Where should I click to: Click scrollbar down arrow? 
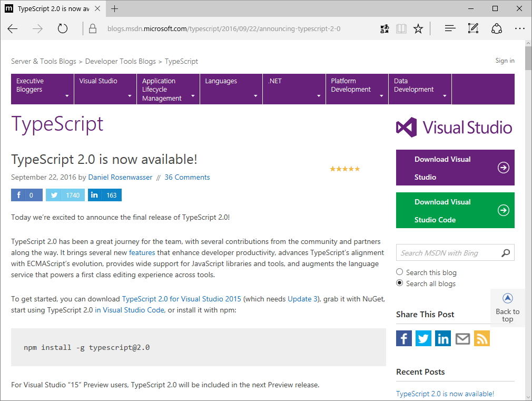point(528,397)
